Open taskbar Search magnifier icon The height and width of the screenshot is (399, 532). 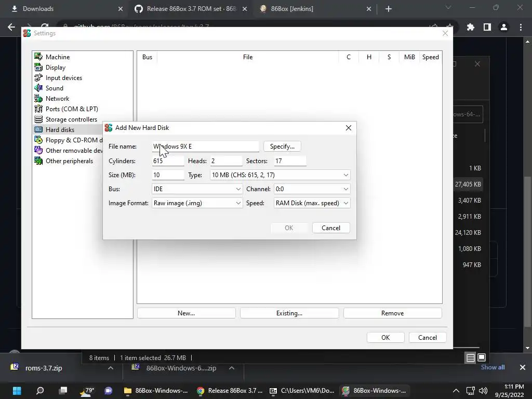(x=40, y=391)
